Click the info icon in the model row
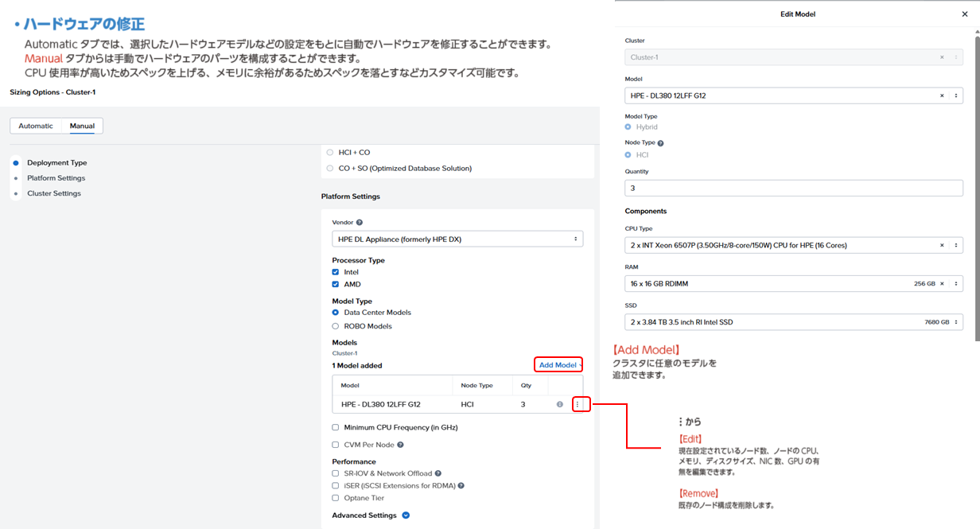Image resolution: width=980 pixels, height=529 pixels. 560,404
